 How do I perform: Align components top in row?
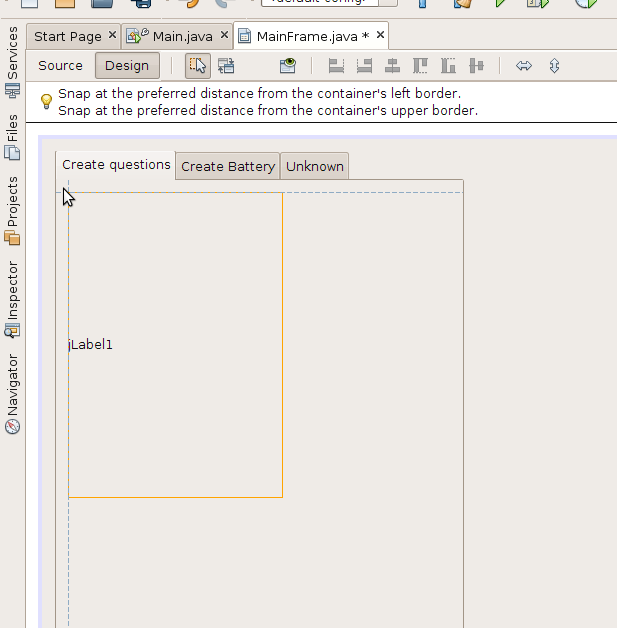point(420,66)
